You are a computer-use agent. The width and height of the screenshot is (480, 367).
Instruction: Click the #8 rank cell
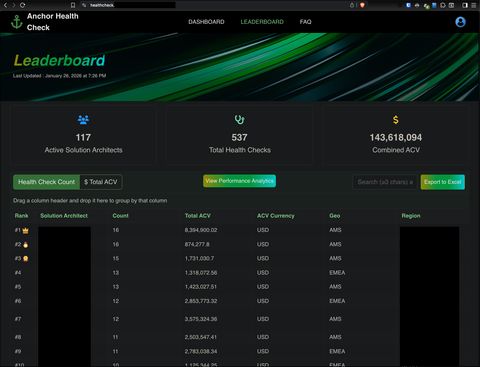(18, 337)
